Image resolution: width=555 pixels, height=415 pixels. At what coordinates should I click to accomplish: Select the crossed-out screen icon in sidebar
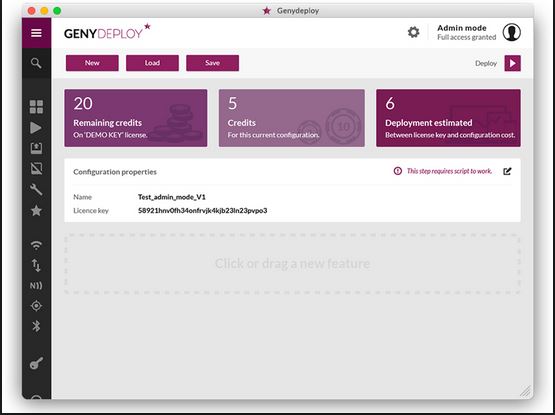(36, 169)
